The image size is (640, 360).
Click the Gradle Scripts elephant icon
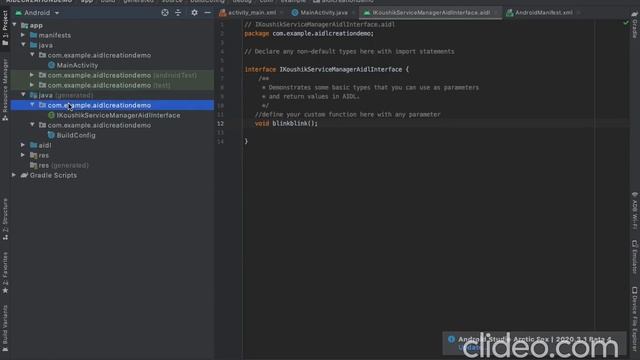[x=24, y=175]
